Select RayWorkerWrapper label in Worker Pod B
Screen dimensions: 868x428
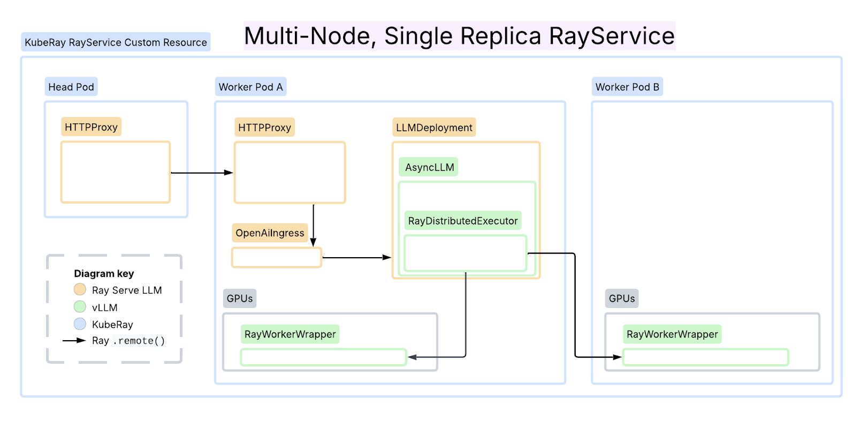pos(672,334)
